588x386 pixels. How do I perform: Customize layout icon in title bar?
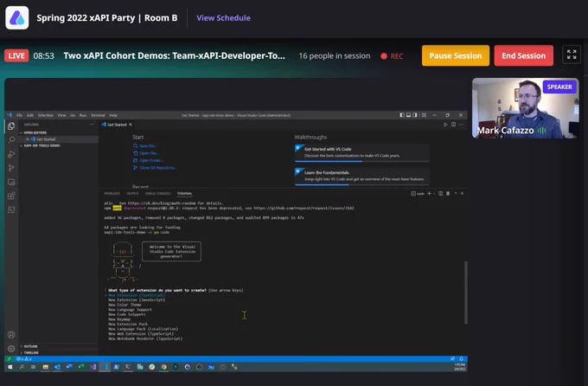(x=424, y=115)
